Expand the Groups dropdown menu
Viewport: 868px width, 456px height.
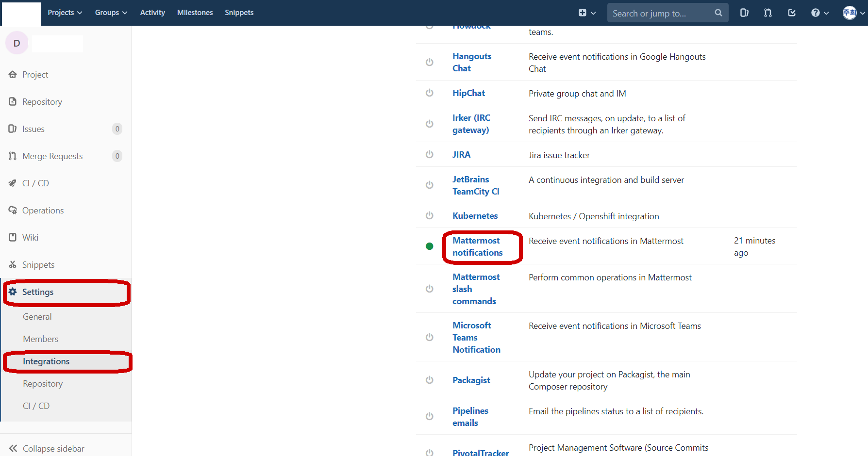click(x=111, y=13)
